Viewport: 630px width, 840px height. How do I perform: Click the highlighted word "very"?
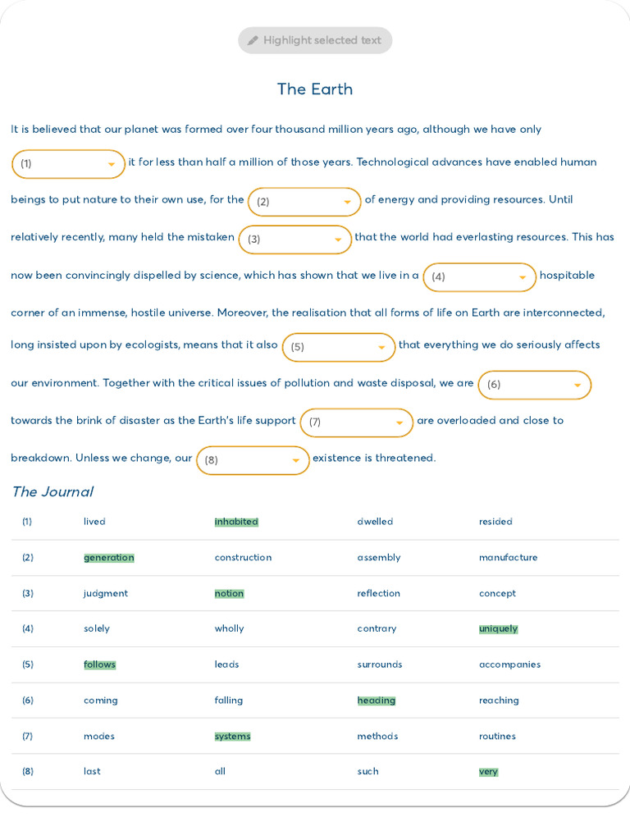point(489,772)
